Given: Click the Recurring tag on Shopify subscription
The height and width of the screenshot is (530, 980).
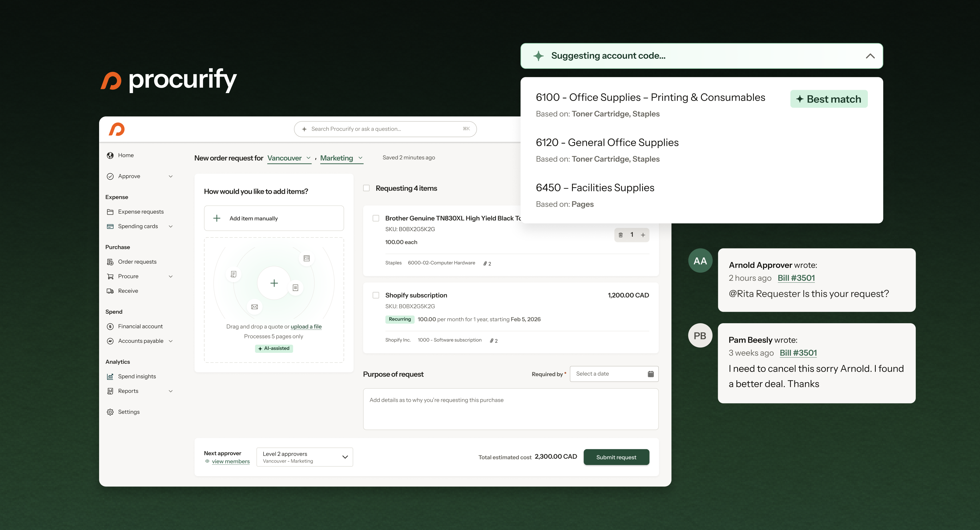Looking at the screenshot, I should coord(399,319).
